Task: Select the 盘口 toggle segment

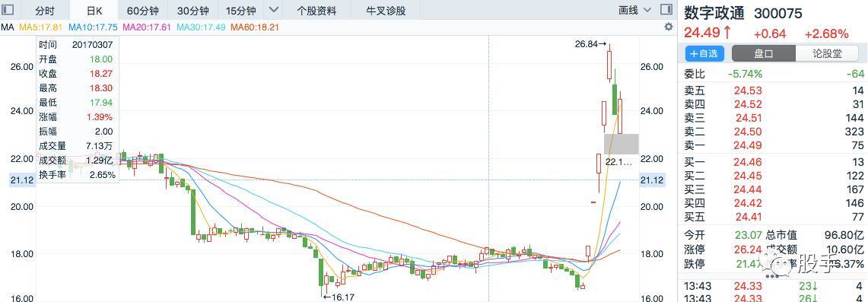Action: [763, 54]
